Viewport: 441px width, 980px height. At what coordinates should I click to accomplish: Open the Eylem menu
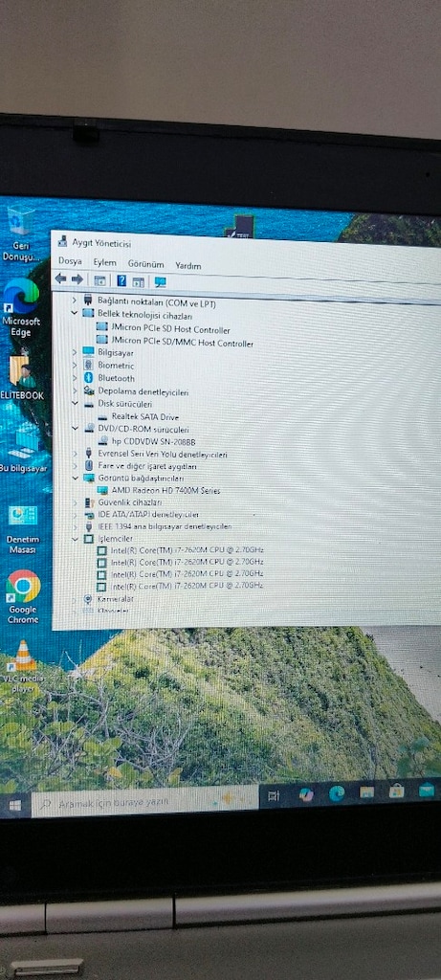pos(105,262)
